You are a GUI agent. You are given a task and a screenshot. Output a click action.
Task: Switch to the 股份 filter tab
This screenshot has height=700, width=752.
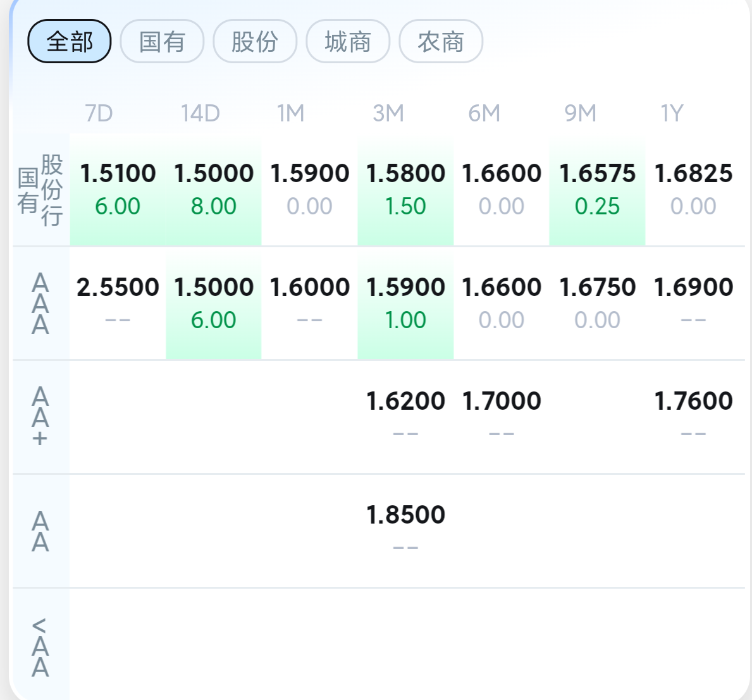coord(255,42)
